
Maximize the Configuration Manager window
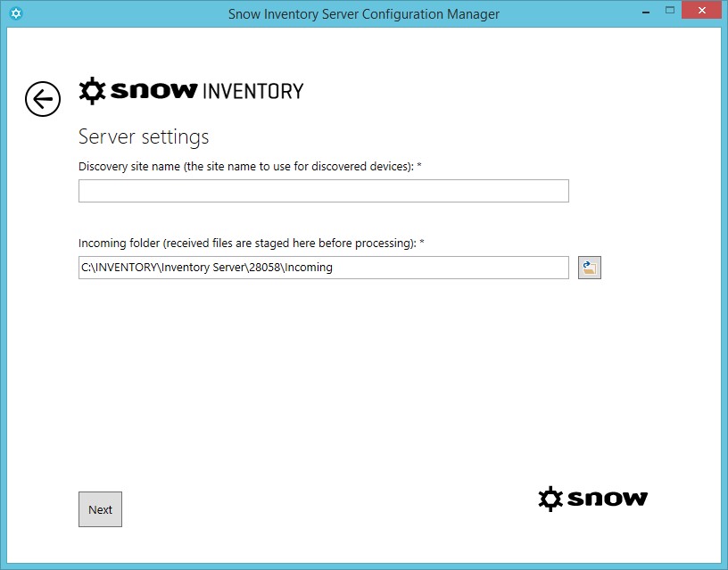[669, 10]
